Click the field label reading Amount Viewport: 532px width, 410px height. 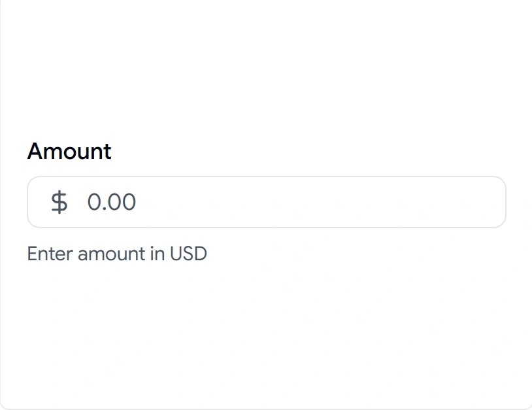pyautogui.click(x=69, y=151)
